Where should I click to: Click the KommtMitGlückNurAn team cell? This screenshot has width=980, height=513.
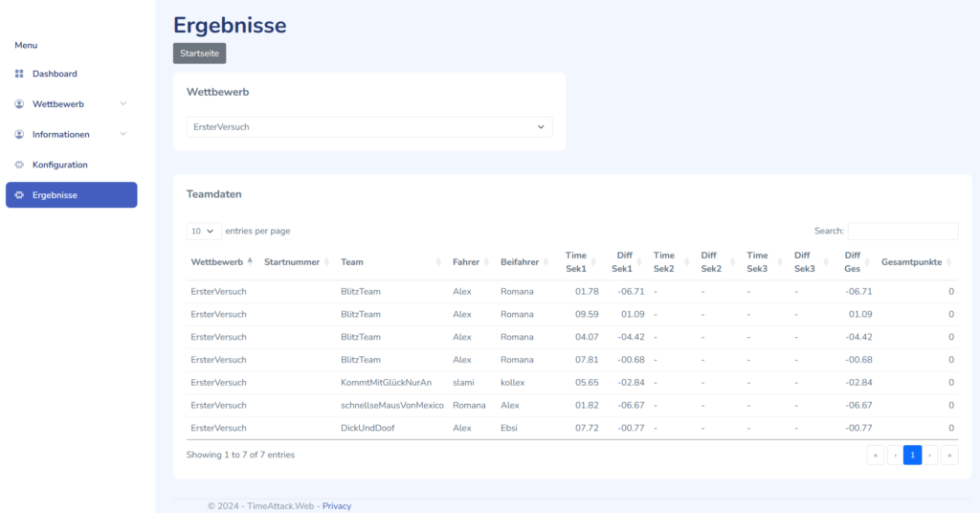tap(386, 383)
